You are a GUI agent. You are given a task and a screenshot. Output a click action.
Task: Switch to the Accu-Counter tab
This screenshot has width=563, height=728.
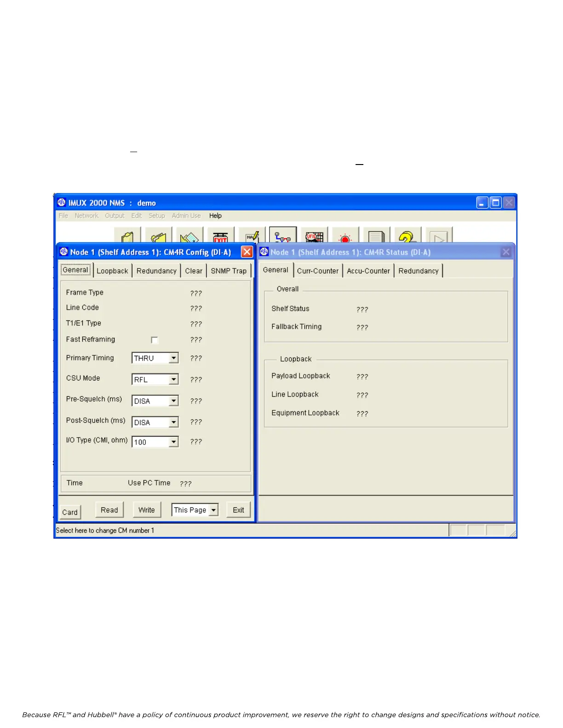(368, 271)
